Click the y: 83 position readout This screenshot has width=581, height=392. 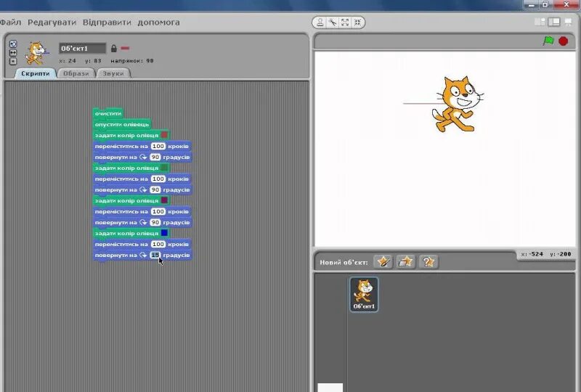coord(93,60)
